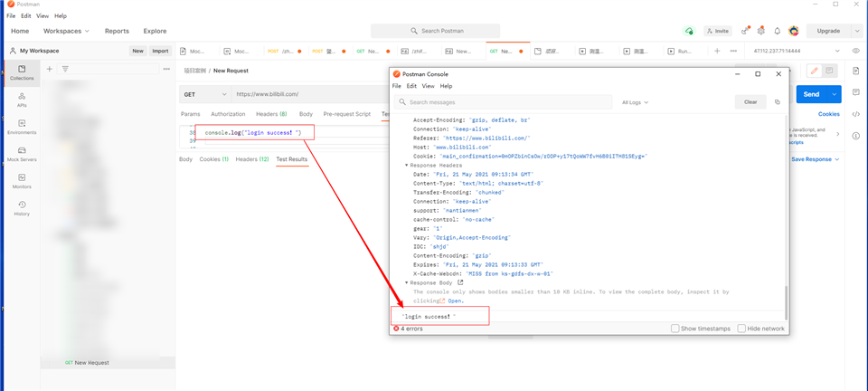
Task: Switch to the Pre-request Script tab
Action: coord(347,114)
